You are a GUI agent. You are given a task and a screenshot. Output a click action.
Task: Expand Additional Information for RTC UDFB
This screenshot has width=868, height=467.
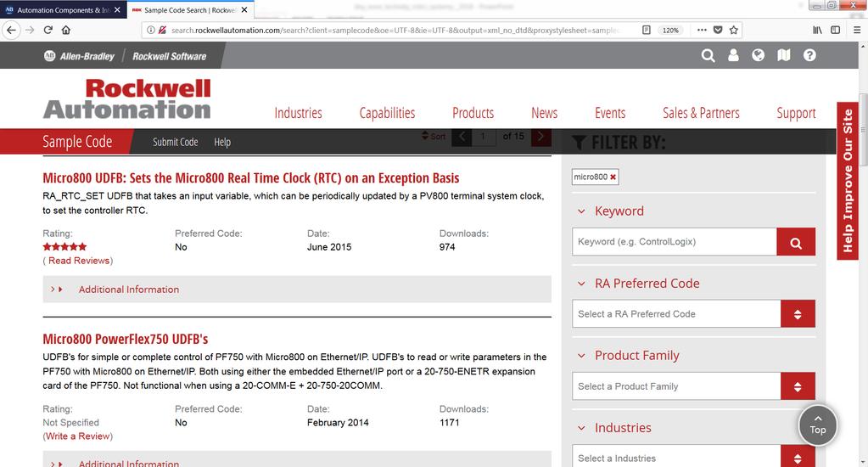tap(297, 290)
